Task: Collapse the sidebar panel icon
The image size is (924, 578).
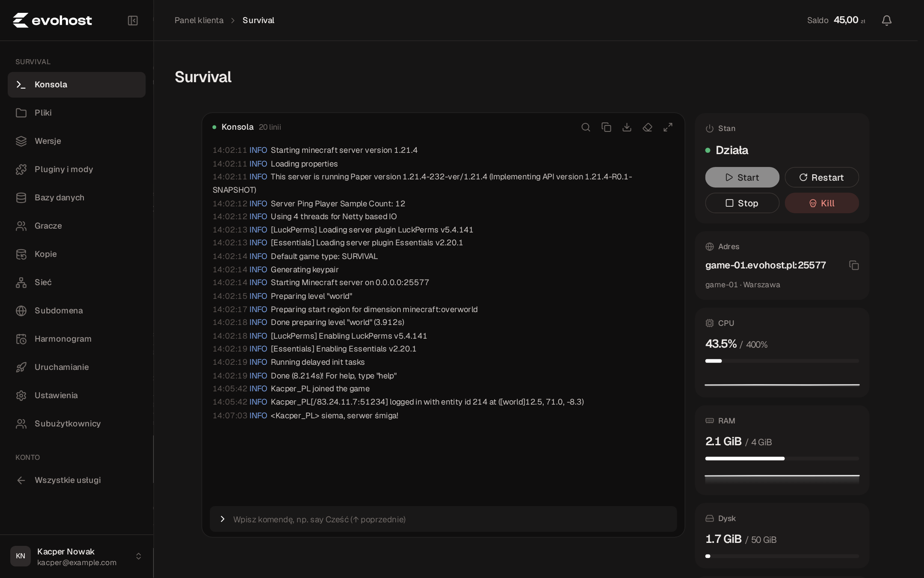Action: (133, 21)
